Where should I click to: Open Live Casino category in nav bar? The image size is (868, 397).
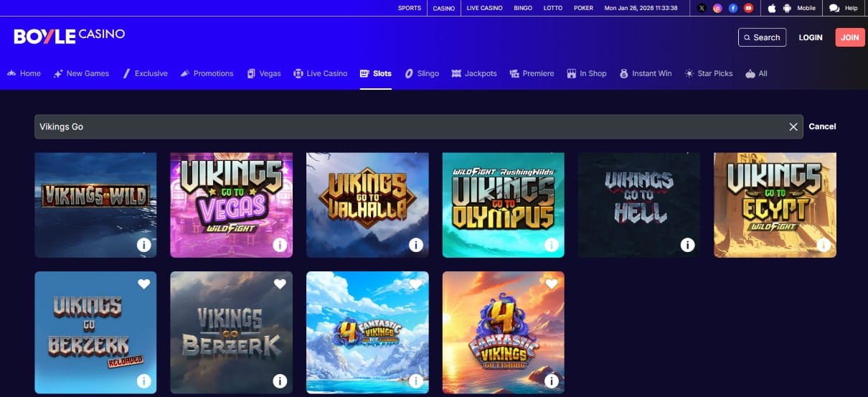coord(320,73)
